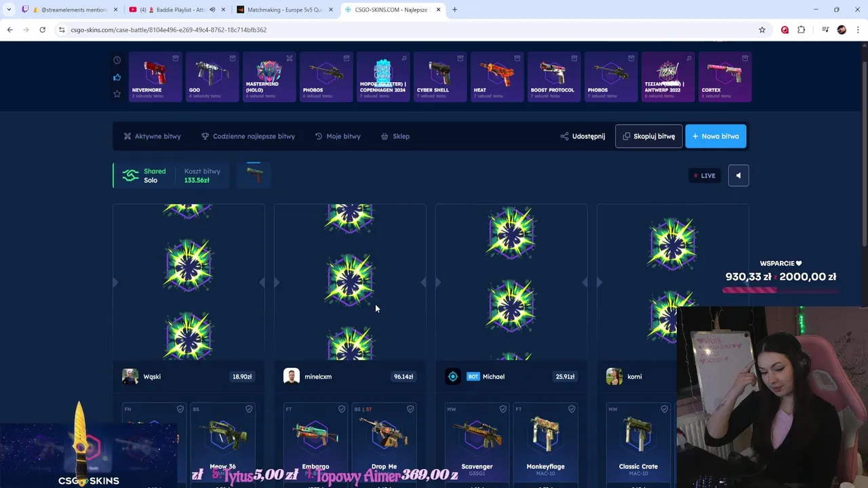
Task: Click the Udostępnij share button
Action: pyautogui.click(x=583, y=136)
